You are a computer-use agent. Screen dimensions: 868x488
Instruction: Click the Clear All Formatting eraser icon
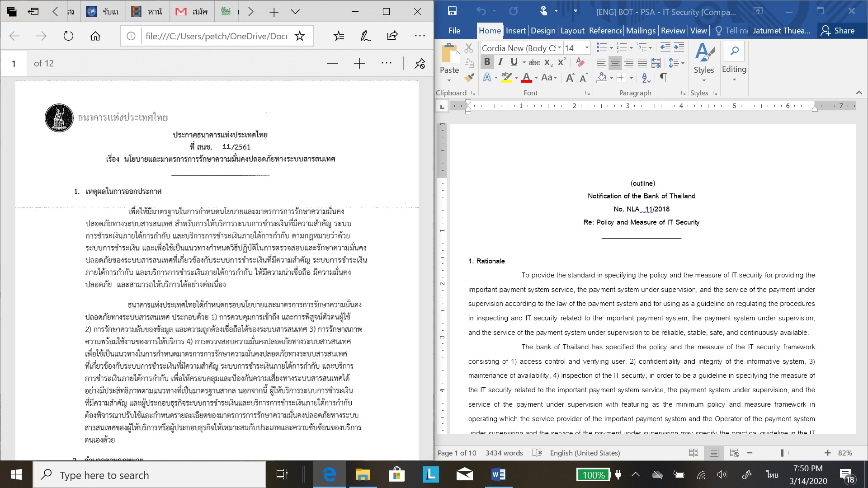[580, 62]
